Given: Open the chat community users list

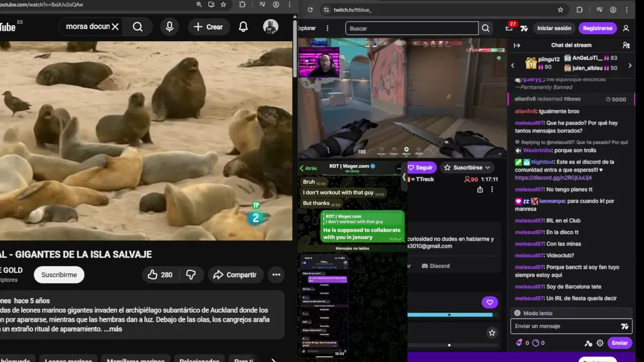Looking at the screenshot, I should coord(626,45).
